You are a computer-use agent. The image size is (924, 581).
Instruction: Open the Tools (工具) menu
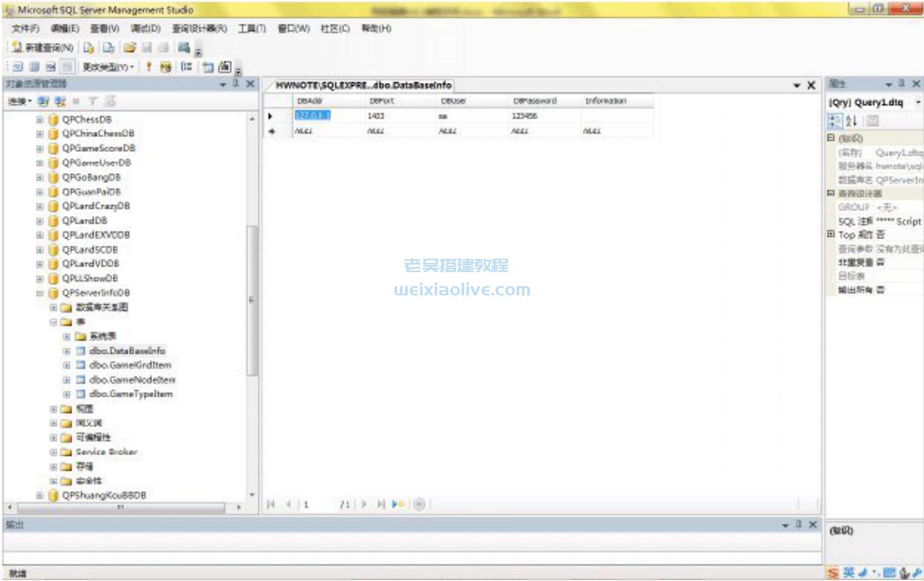coord(252,29)
